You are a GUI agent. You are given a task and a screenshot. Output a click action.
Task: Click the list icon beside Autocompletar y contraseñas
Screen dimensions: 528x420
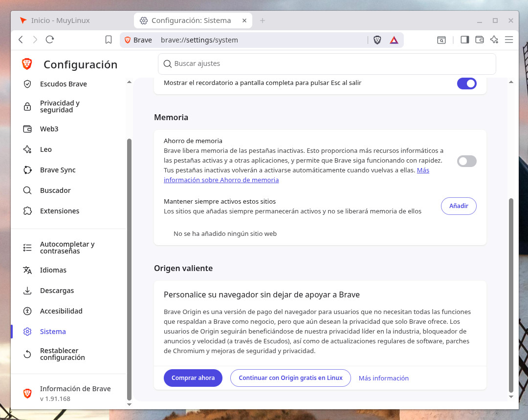tap(27, 248)
